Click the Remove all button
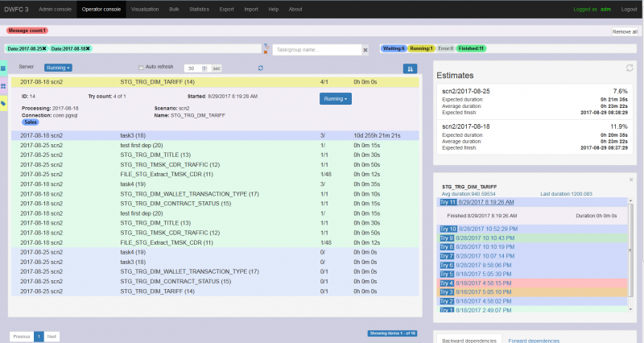Viewport: 644px width, 343px height. pos(625,31)
